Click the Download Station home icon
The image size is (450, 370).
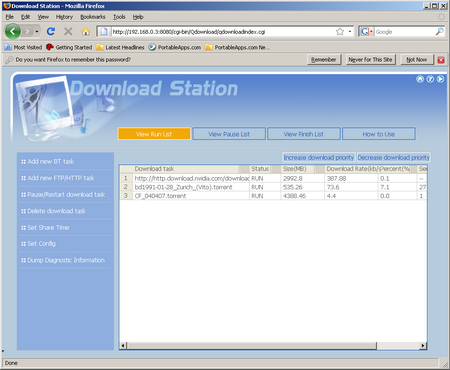[420, 79]
